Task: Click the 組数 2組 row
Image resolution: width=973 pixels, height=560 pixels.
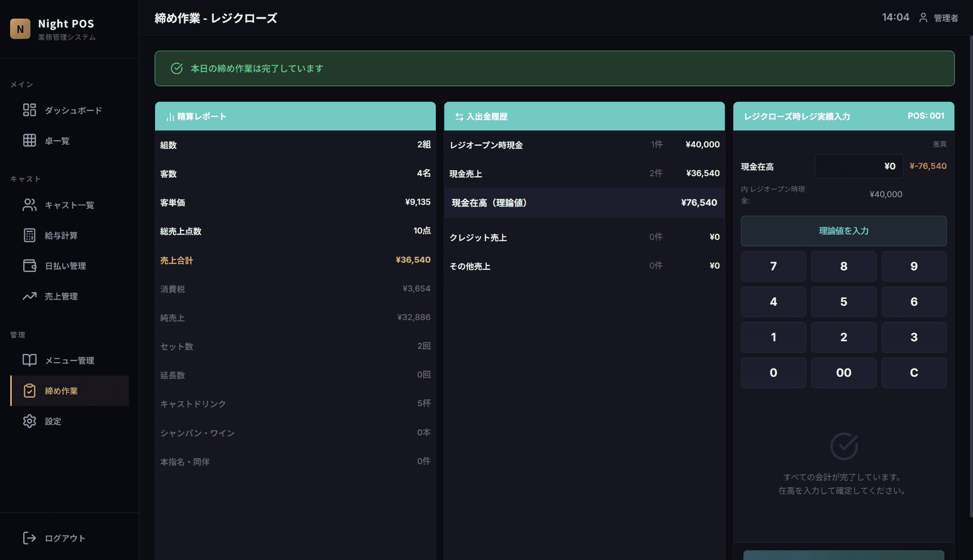Action: pos(295,145)
